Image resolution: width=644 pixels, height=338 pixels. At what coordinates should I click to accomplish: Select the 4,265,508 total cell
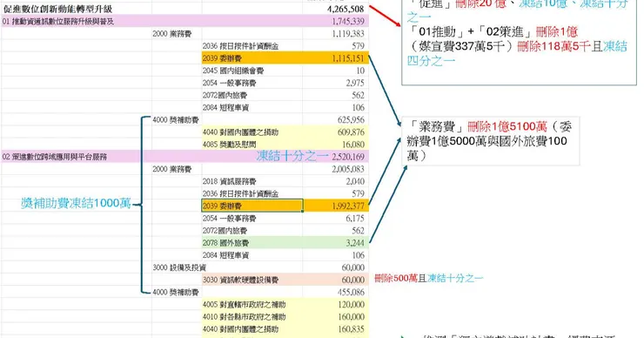(336, 9)
